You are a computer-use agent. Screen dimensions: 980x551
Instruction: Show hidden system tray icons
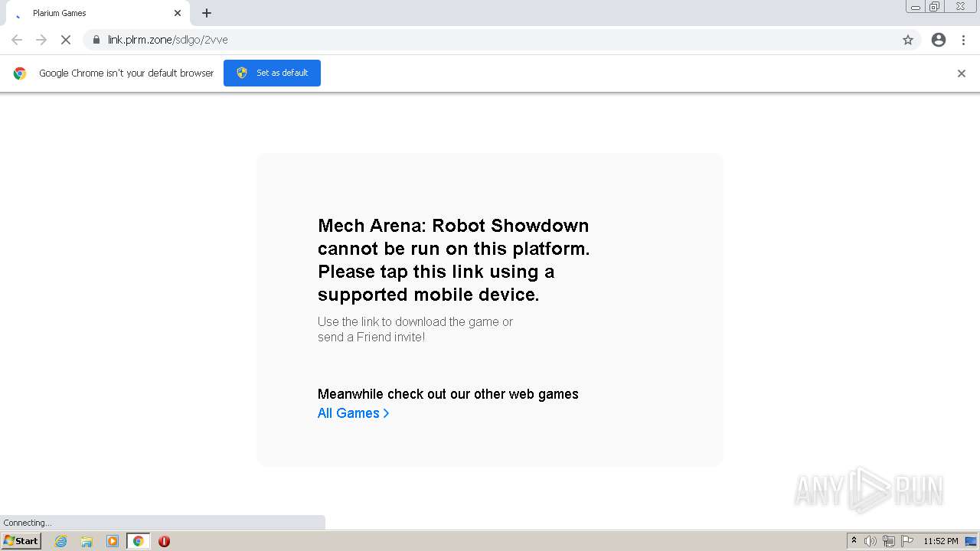[x=854, y=541]
